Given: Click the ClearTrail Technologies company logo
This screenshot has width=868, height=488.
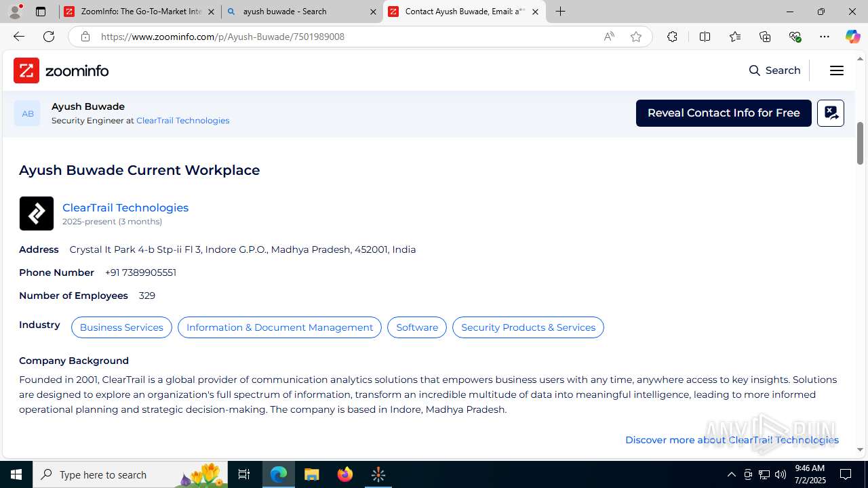Looking at the screenshot, I should pos(37,213).
